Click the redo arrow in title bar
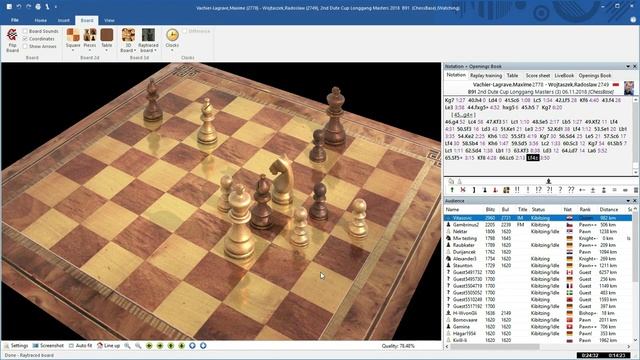The height and width of the screenshot is (360, 640). 28,7
